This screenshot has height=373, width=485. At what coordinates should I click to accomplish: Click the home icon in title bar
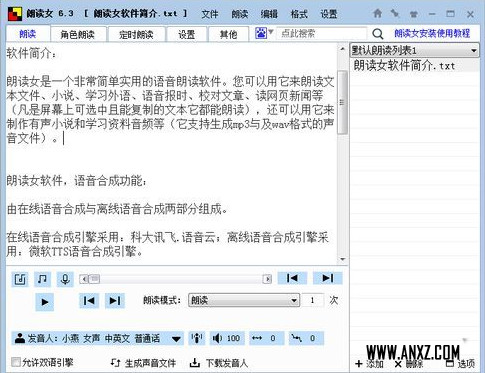(x=377, y=13)
